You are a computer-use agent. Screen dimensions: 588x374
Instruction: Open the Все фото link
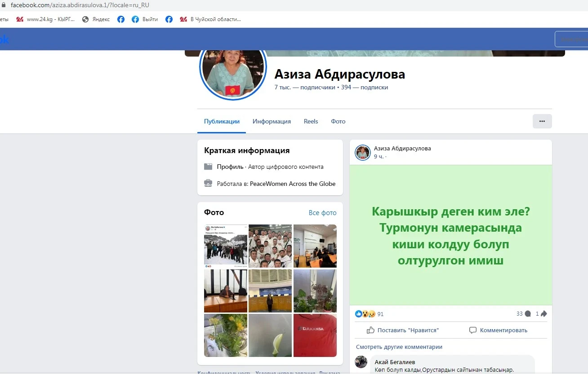[x=322, y=213]
